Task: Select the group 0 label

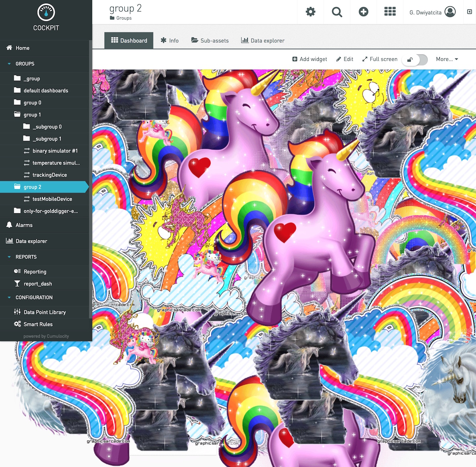Action: tap(33, 103)
